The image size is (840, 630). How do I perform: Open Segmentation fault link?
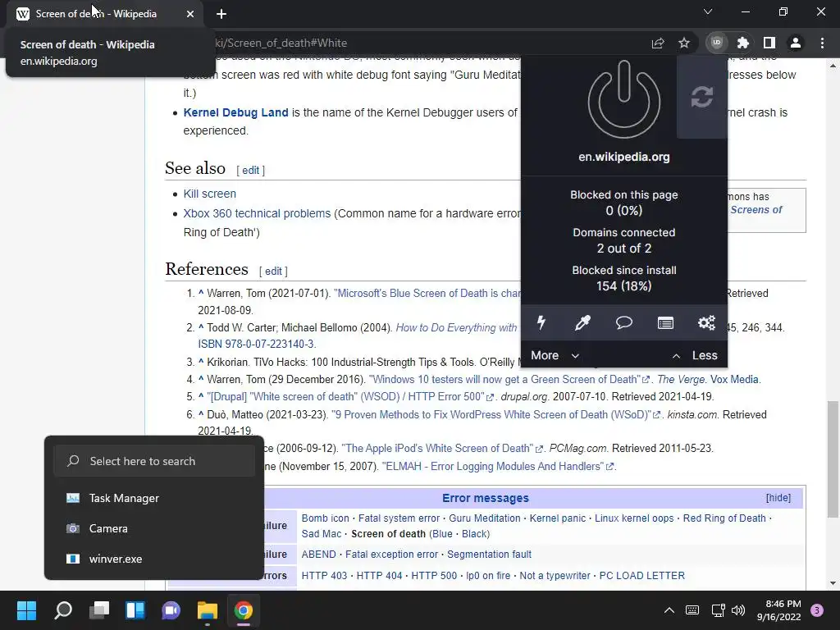pyautogui.click(x=489, y=555)
